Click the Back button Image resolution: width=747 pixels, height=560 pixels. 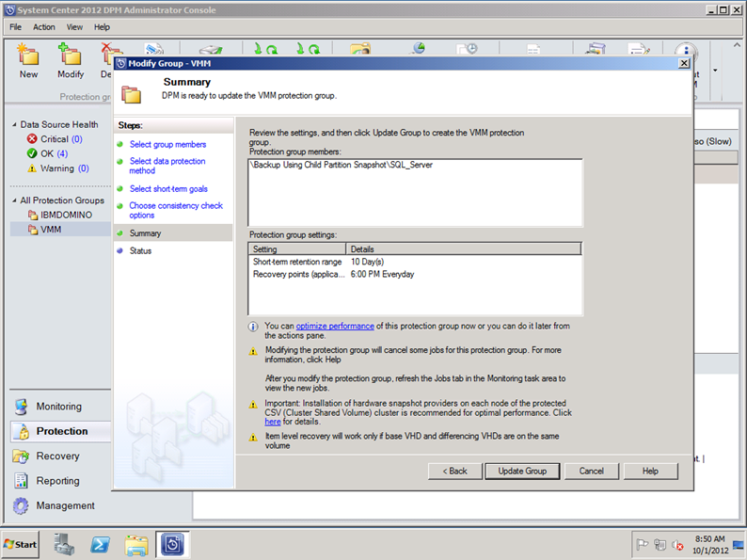[x=455, y=471]
